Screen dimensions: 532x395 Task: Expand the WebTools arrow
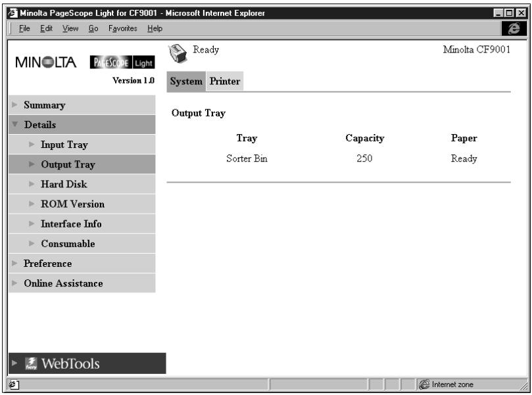click(14, 363)
